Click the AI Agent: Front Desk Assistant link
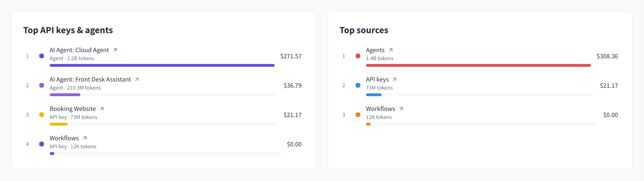Screen dimensions: 644x181 click(90, 79)
